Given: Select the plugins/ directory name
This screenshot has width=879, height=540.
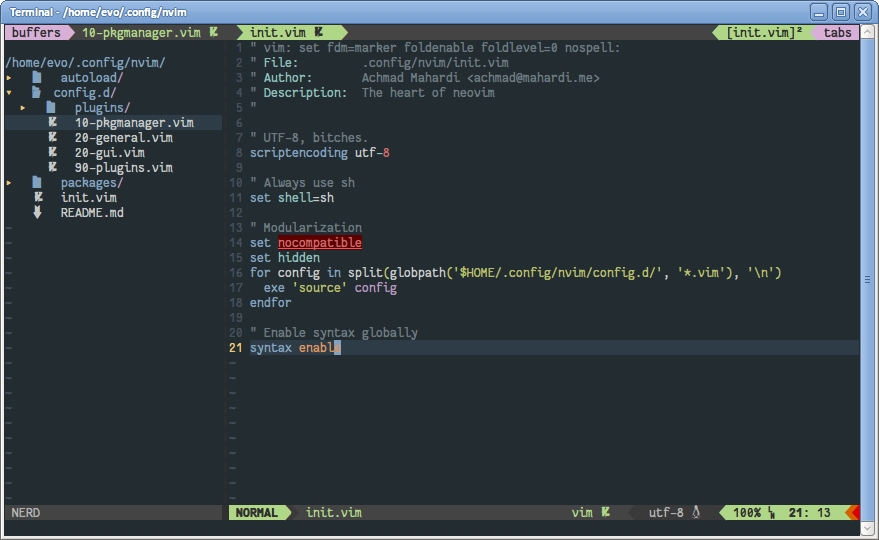Looking at the screenshot, I should tap(103, 108).
